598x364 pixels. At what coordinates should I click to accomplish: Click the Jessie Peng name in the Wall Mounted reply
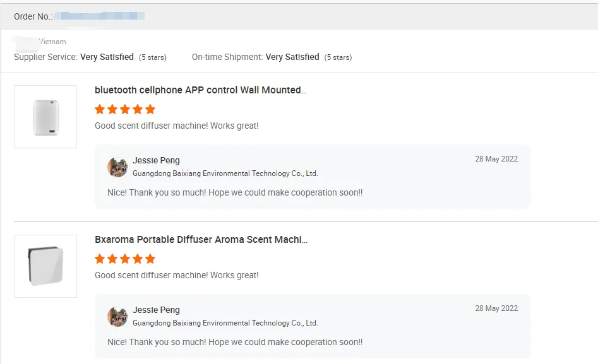click(156, 161)
